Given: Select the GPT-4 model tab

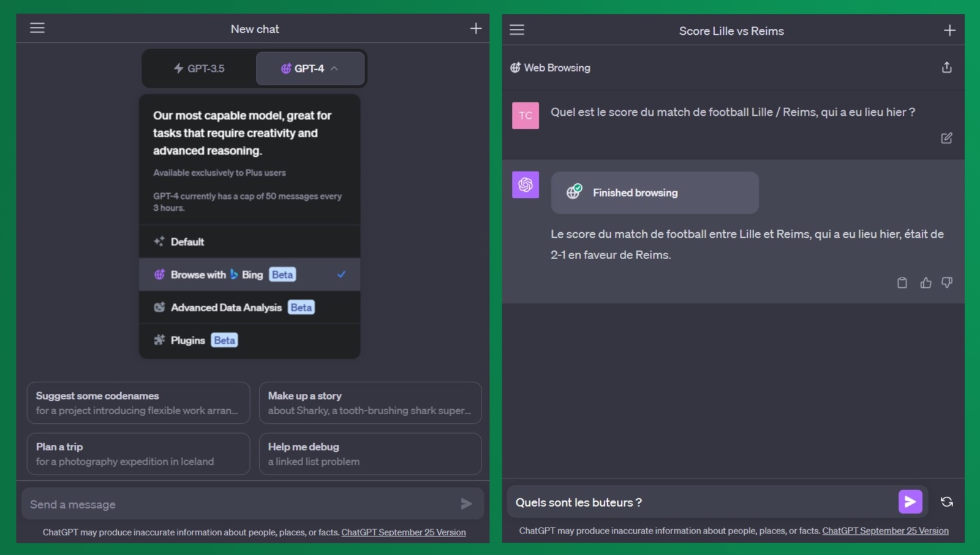Looking at the screenshot, I should point(310,69).
